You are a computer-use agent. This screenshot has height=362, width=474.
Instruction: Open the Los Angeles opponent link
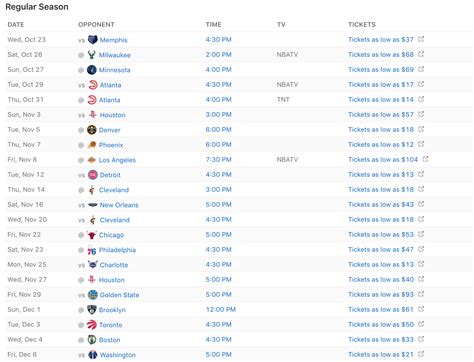[117, 160]
